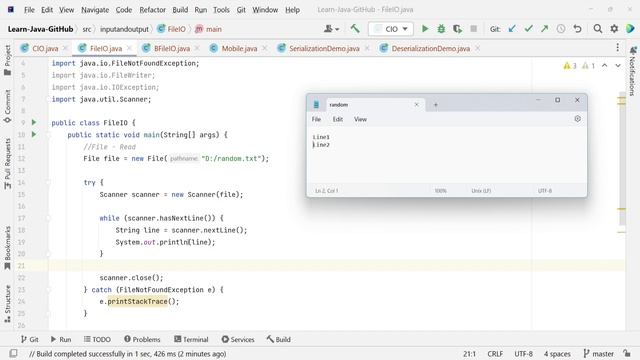Start debugging with the bug icon

tap(441, 29)
